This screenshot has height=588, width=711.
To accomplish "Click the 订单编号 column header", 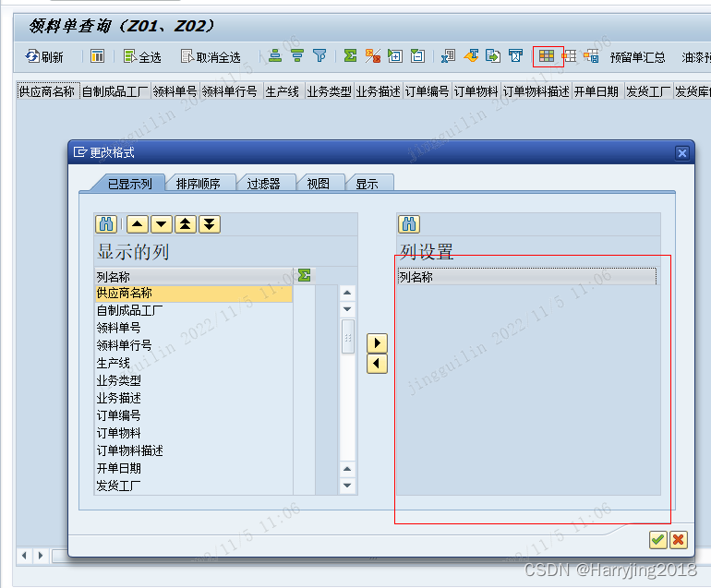I will pyautogui.click(x=428, y=91).
